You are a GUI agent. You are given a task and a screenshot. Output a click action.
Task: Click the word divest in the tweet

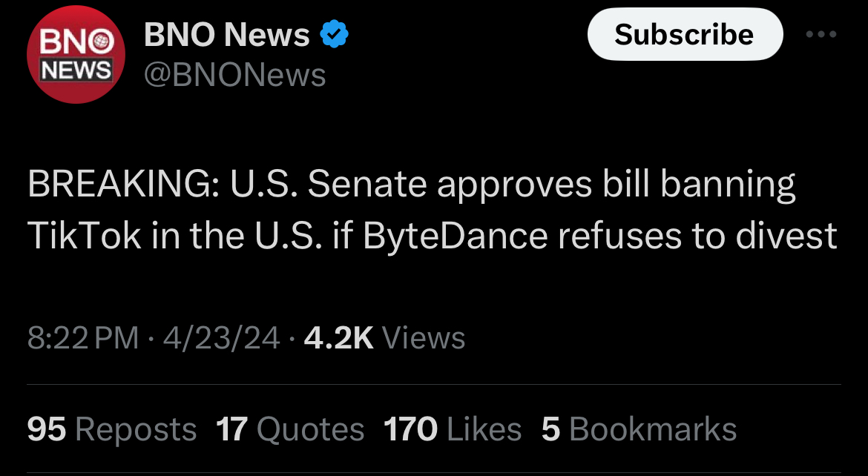click(x=792, y=235)
